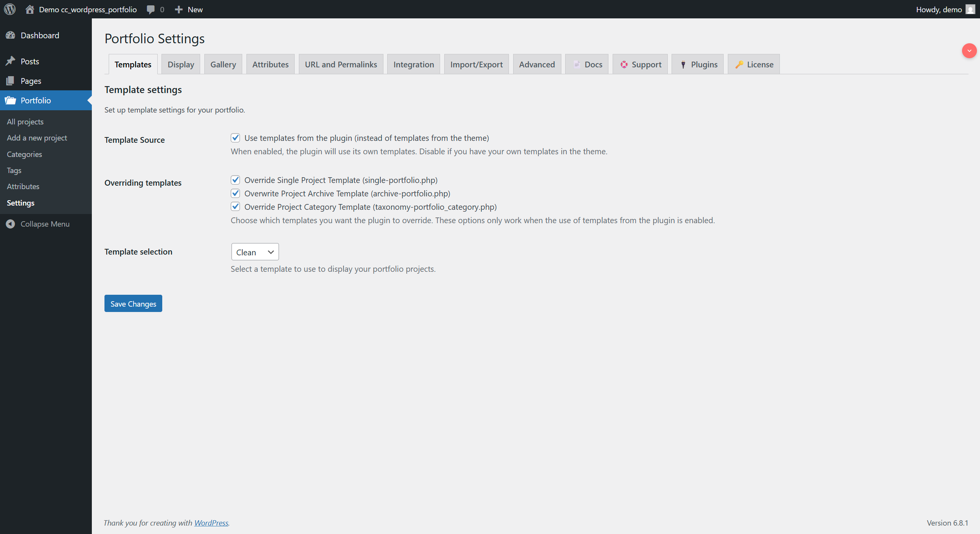Click the Support life-ring icon tab

tap(624, 64)
